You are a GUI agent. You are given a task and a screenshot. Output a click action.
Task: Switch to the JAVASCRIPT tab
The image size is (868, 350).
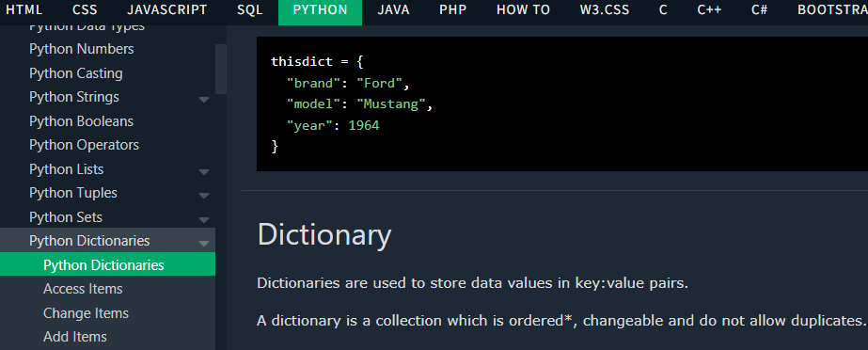[166, 10]
